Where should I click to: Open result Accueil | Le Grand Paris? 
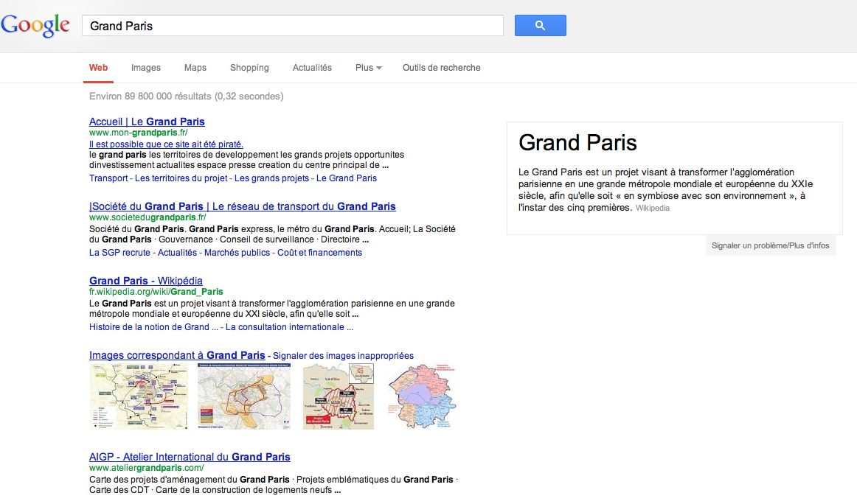pos(147,122)
